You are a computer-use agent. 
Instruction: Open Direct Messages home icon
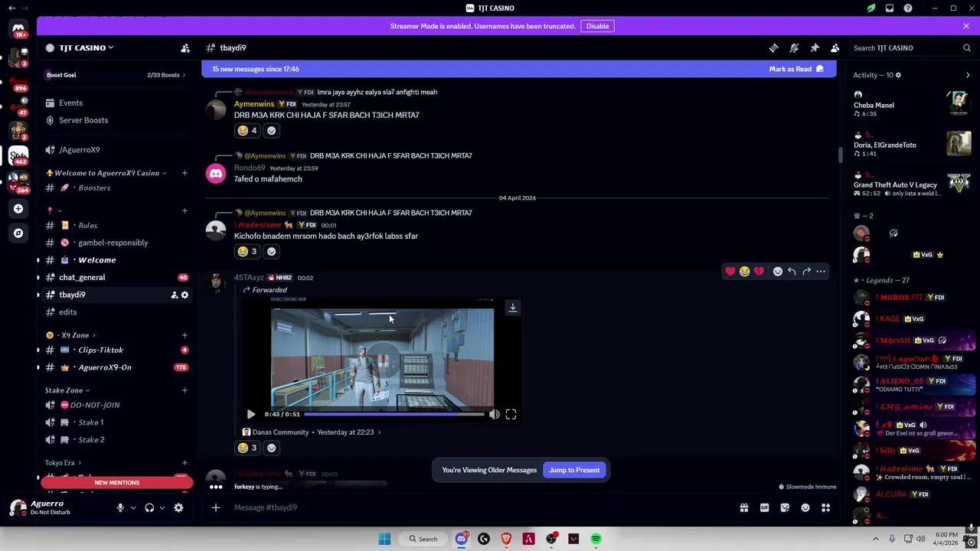18,28
